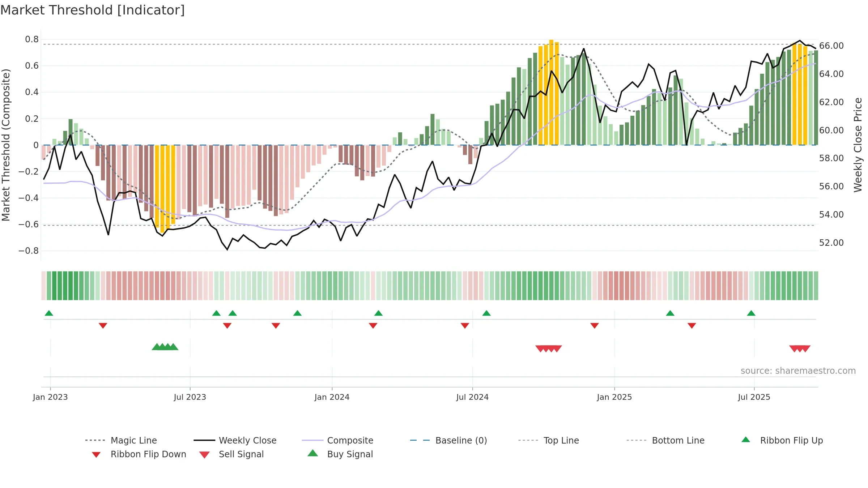Click the Market Threshold (Composite) axis title

(x=6, y=145)
